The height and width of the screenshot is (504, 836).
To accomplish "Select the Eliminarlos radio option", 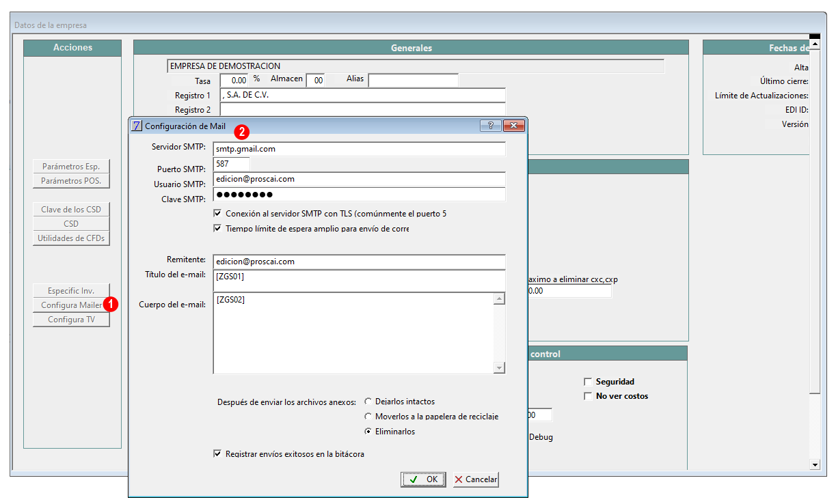I will pos(368,432).
